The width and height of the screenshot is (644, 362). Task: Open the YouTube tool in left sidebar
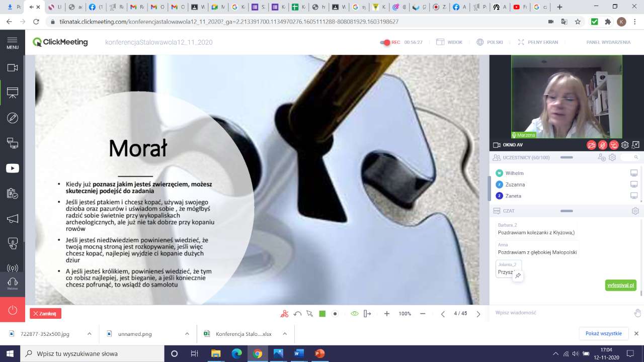pyautogui.click(x=13, y=168)
